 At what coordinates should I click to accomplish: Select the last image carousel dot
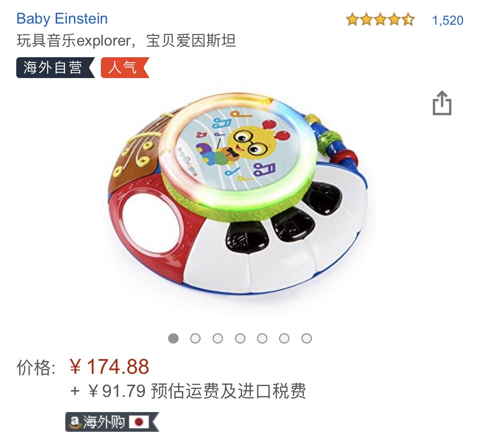pos(307,339)
